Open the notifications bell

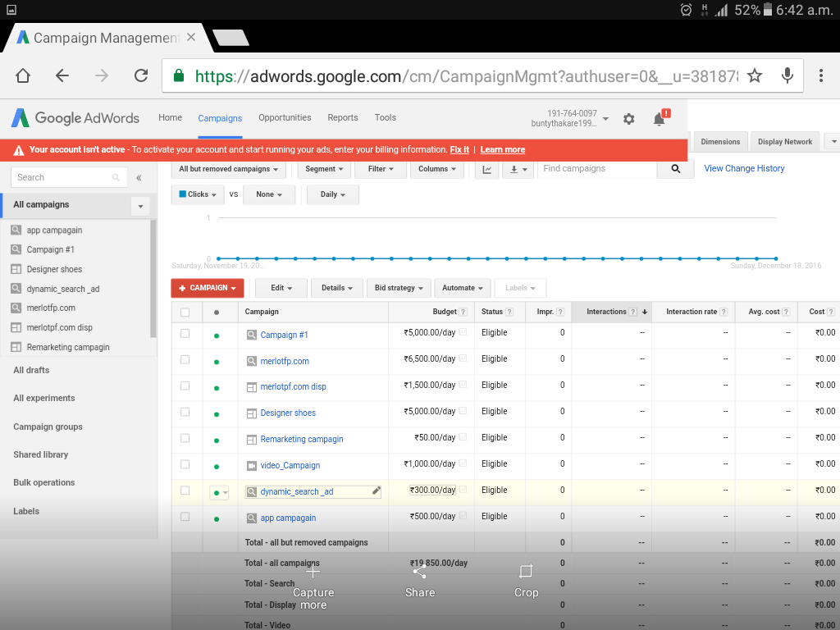coord(659,119)
